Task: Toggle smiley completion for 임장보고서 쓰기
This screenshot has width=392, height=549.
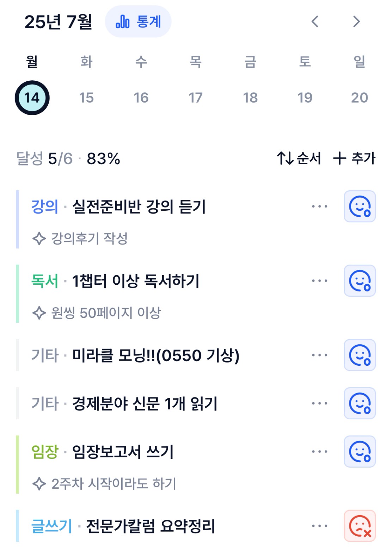Action: [x=360, y=452]
